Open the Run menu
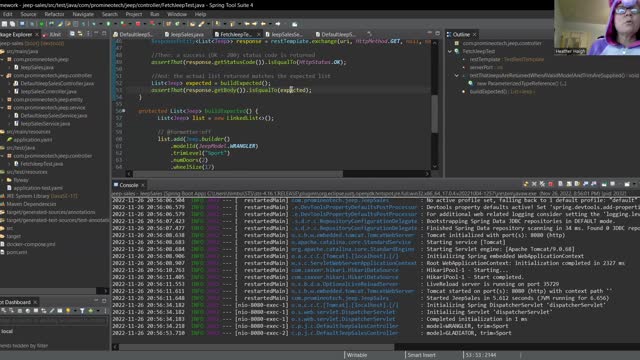 154,14
